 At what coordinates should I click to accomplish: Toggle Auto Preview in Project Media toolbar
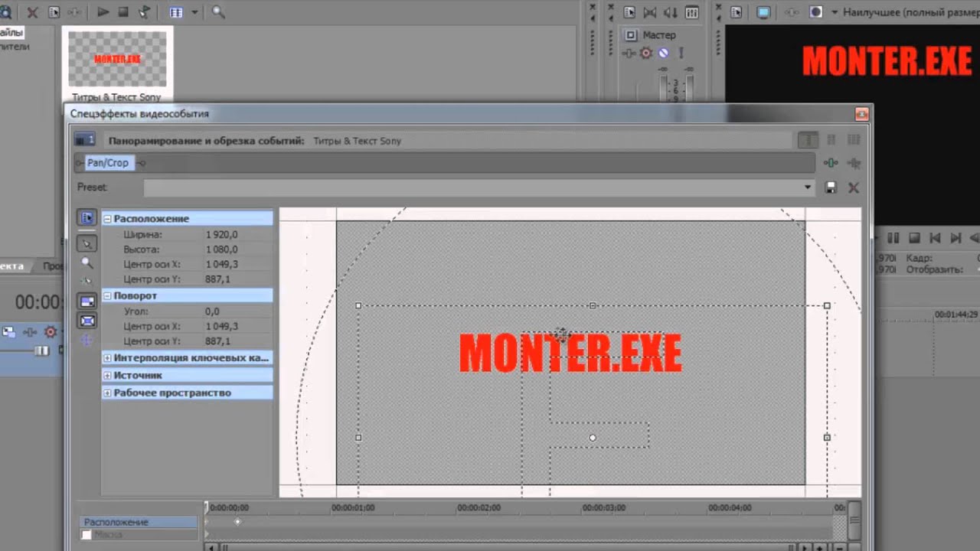tap(143, 12)
